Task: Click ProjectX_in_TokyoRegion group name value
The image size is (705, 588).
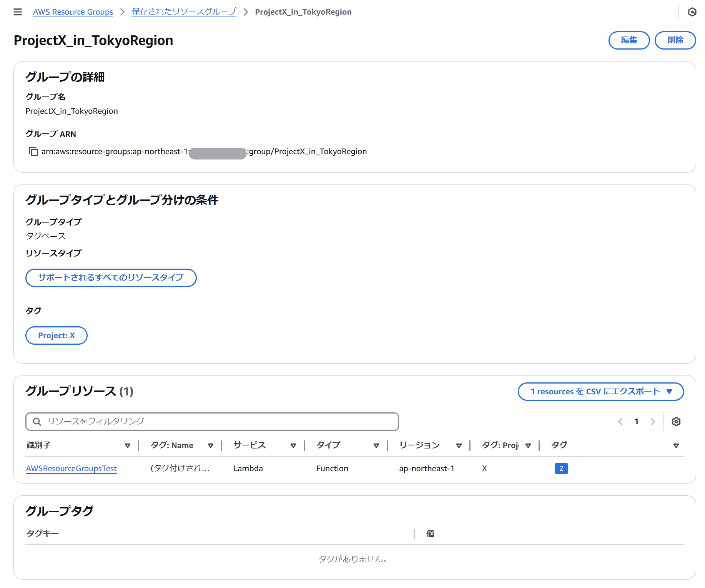Action: tap(71, 111)
